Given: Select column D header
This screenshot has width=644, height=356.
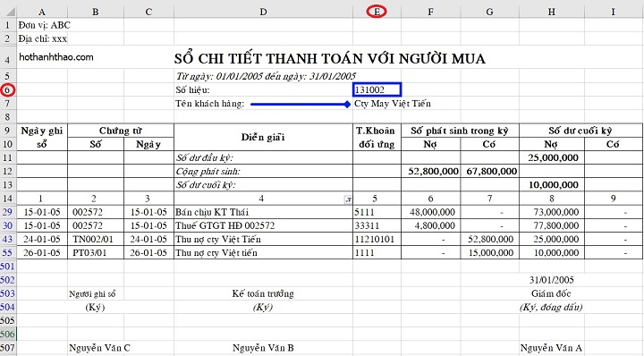Looking at the screenshot, I should click(x=263, y=12).
